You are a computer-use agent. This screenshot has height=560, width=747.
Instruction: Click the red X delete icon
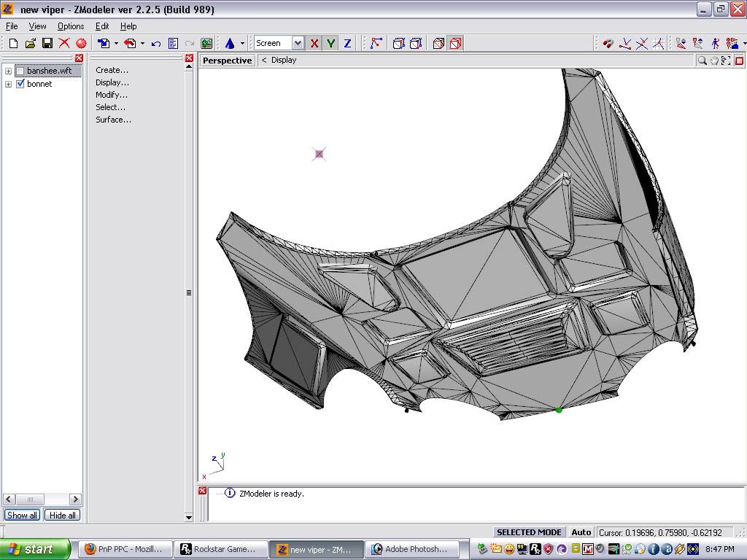coord(64,44)
